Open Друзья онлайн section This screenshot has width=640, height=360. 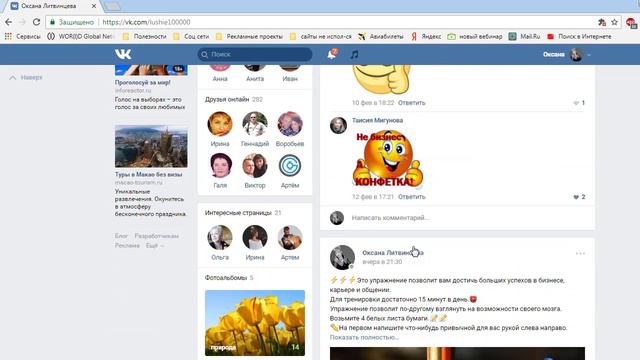coord(227,99)
